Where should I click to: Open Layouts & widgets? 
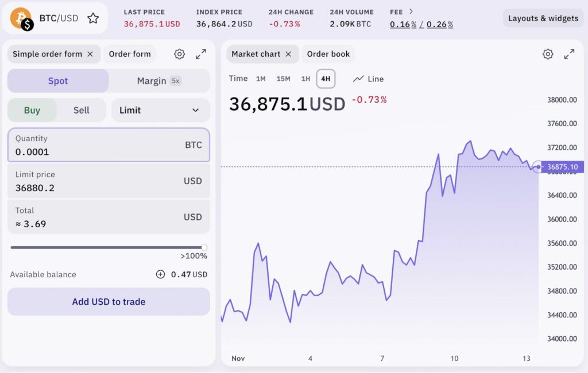click(x=543, y=18)
